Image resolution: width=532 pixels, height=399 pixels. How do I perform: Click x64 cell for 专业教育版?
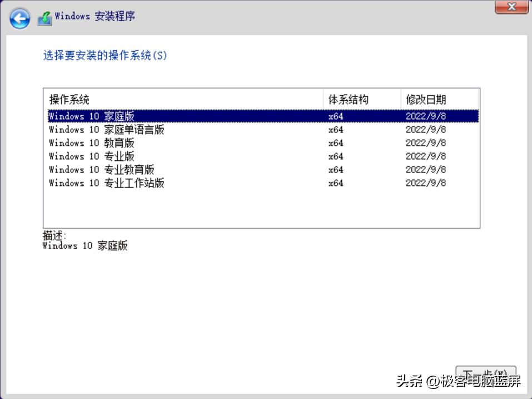pyautogui.click(x=336, y=170)
